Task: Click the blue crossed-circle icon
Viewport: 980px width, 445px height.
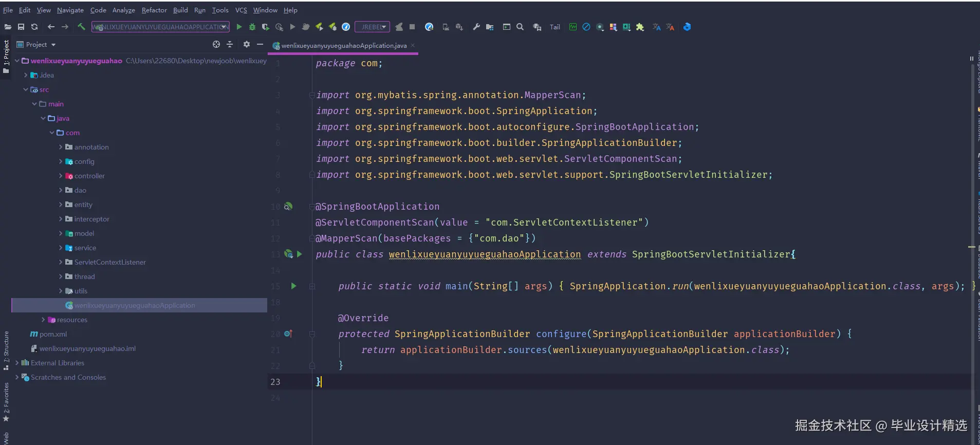Action: tap(586, 27)
